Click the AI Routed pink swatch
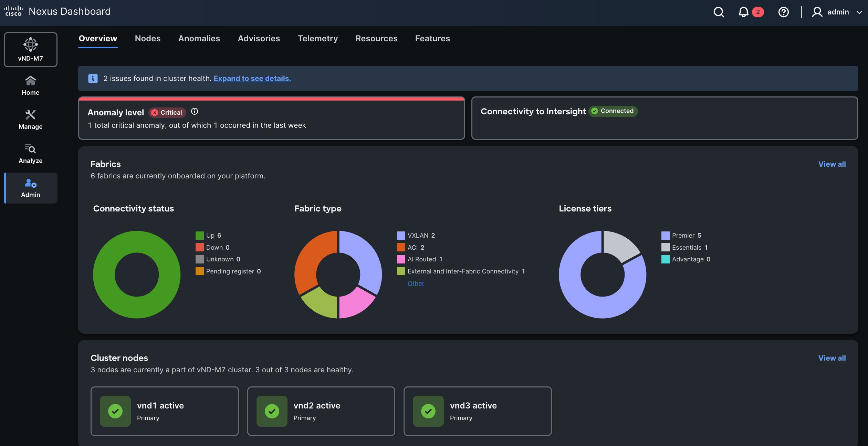 pos(401,259)
